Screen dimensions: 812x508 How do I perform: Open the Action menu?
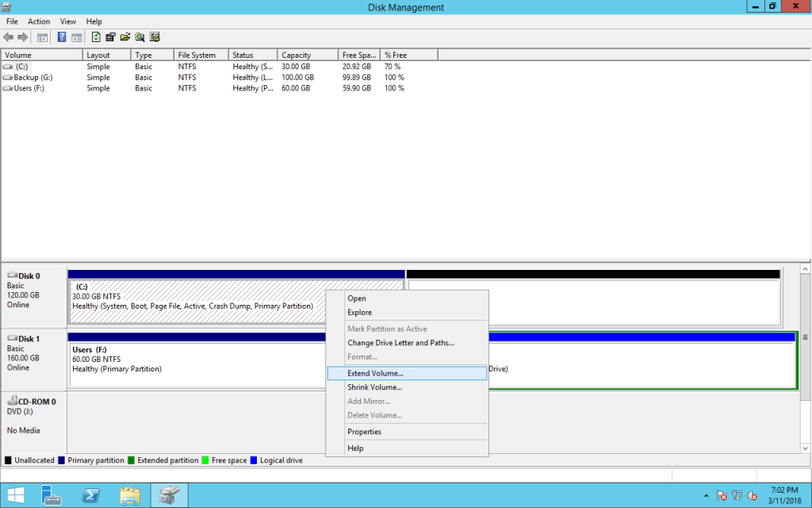(39, 21)
